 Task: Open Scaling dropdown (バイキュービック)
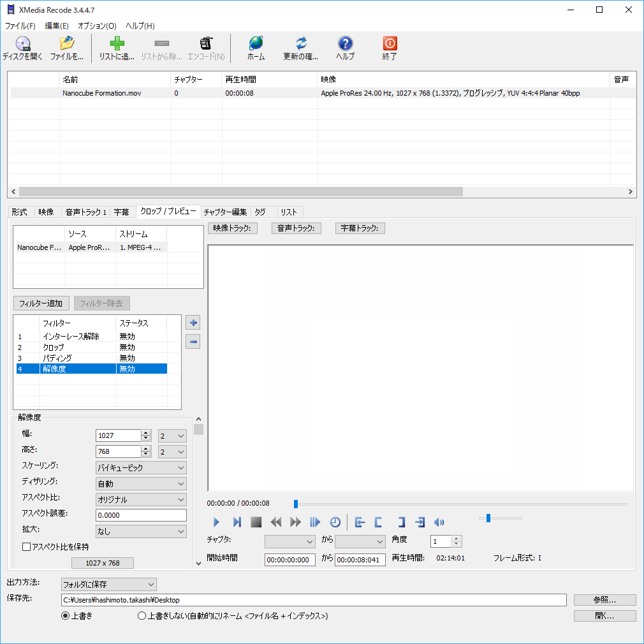click(141, 468)
